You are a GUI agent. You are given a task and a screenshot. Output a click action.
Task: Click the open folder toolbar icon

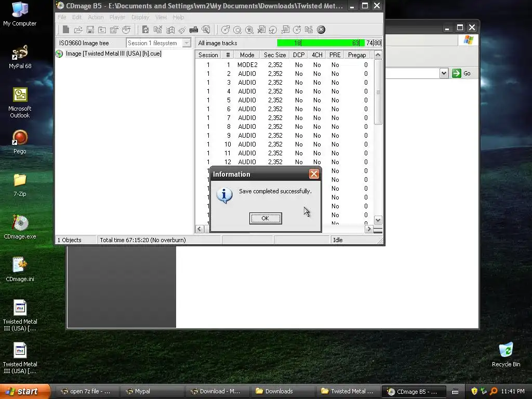point(78,30)
